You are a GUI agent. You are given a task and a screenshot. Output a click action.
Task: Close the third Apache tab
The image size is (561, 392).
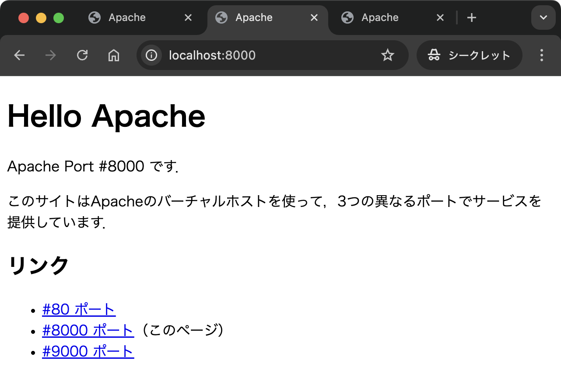tap(440, 18)
